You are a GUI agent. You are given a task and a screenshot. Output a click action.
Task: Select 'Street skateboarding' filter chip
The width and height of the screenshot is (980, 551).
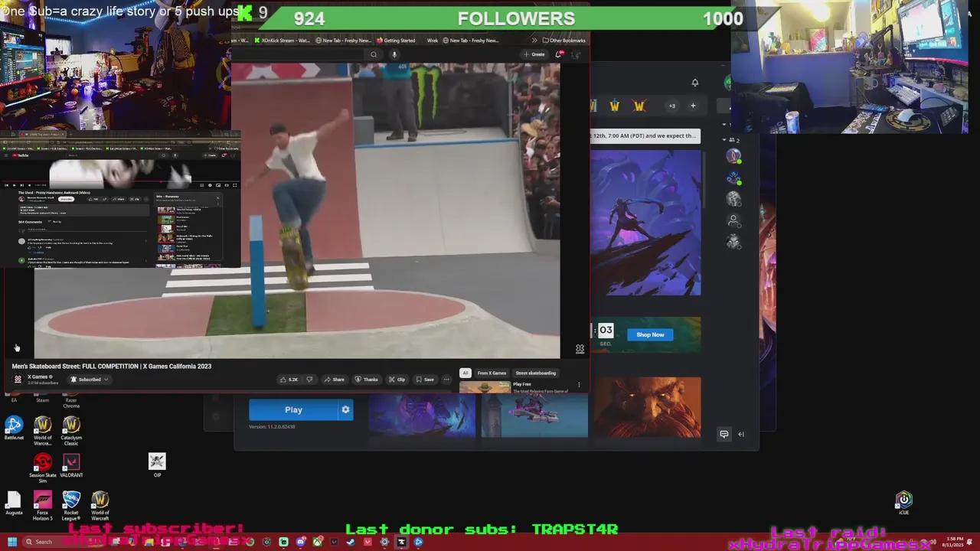point(535,373)
